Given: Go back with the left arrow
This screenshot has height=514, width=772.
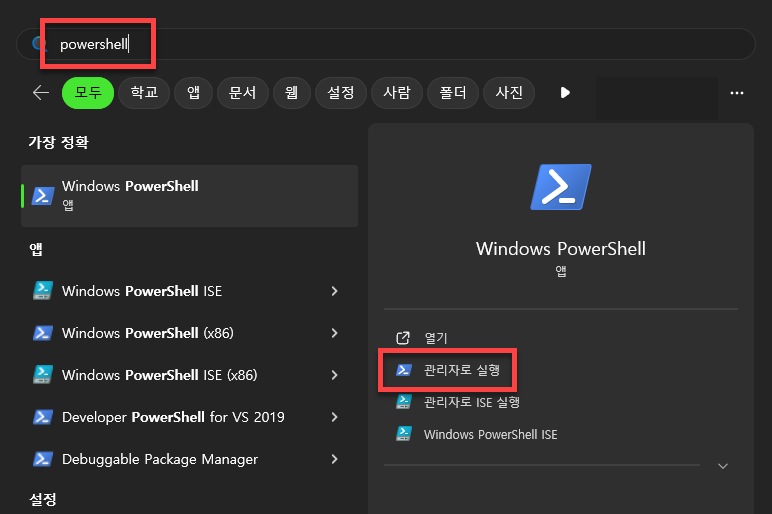Looking at the screenshot, I should (41, 93).
